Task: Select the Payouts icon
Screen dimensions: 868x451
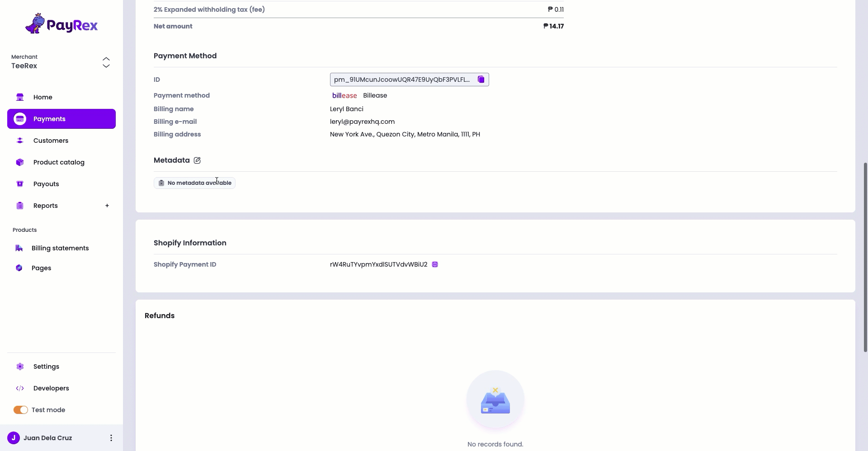Action: (19, 184)
